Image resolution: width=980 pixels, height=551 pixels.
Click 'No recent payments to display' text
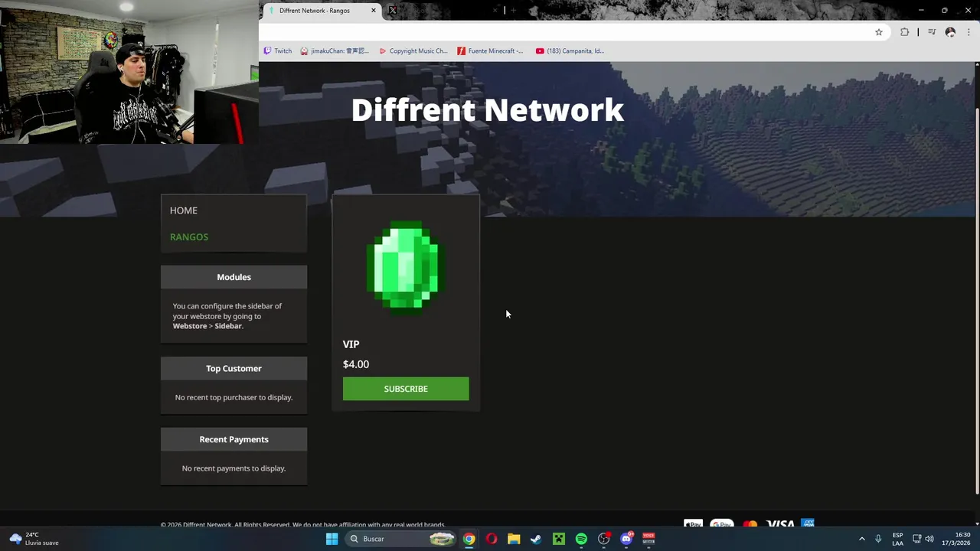(x=234, y=468)
